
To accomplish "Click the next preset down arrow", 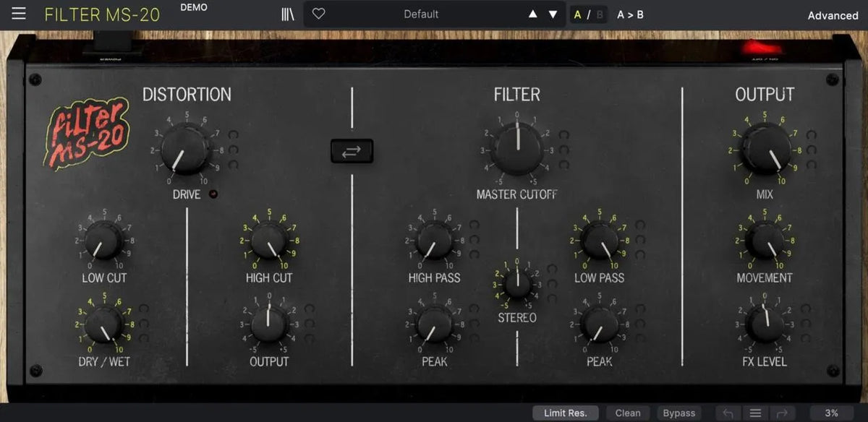I will click(552, 13).
